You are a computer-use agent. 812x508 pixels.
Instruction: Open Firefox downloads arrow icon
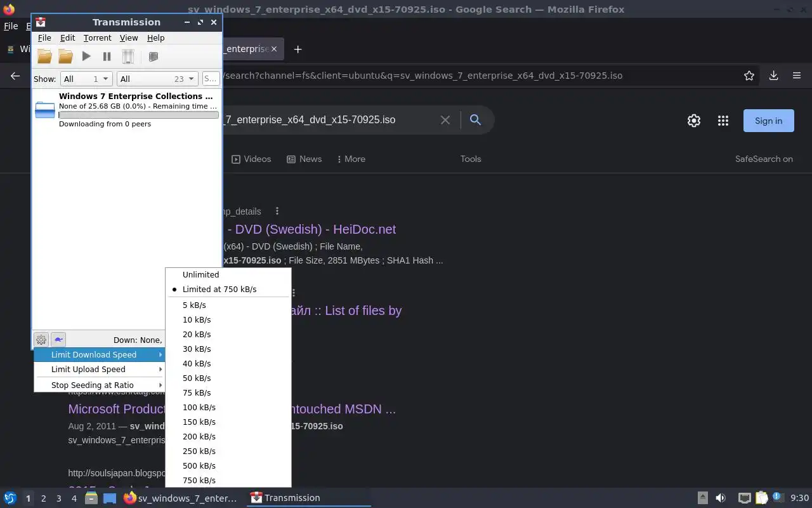[x=773, y=76]
